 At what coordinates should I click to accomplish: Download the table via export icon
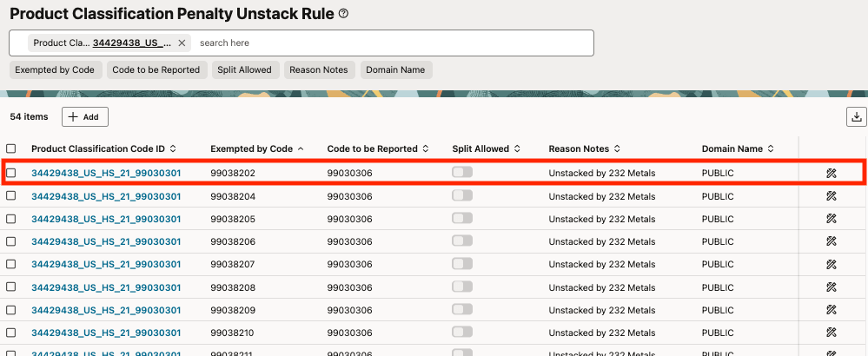pyautogui.click(x=857, y=116)
